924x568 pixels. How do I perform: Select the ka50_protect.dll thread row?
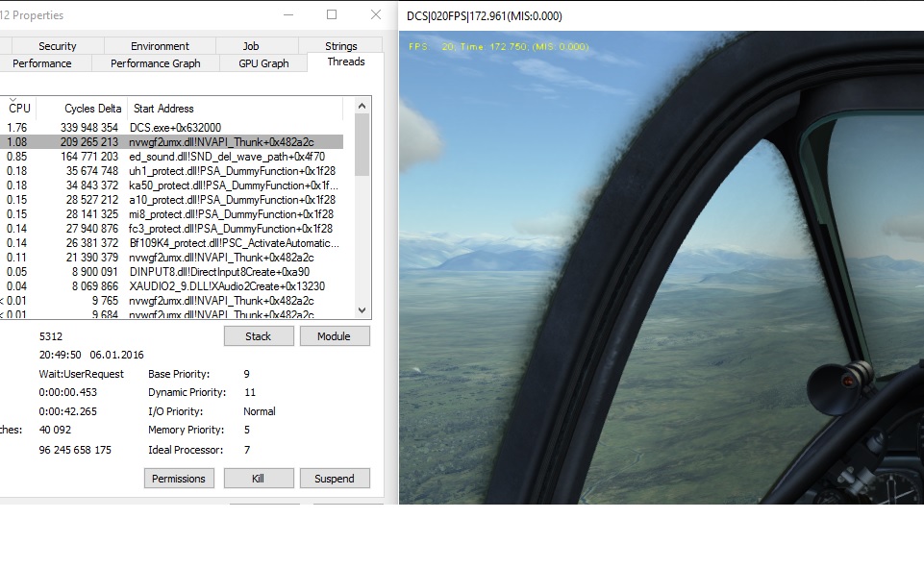click(171, 185)
